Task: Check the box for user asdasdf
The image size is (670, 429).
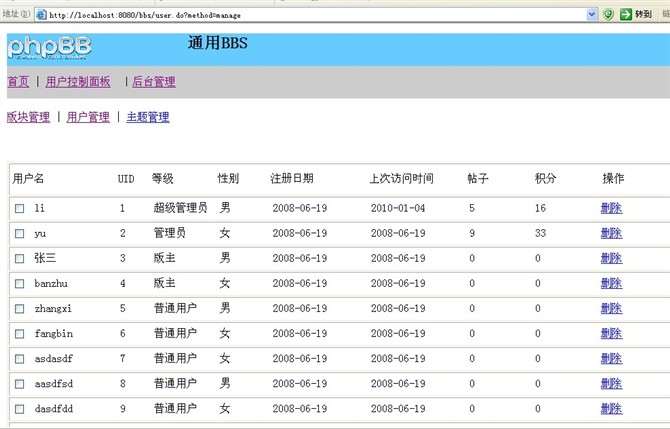Action: 20,359
